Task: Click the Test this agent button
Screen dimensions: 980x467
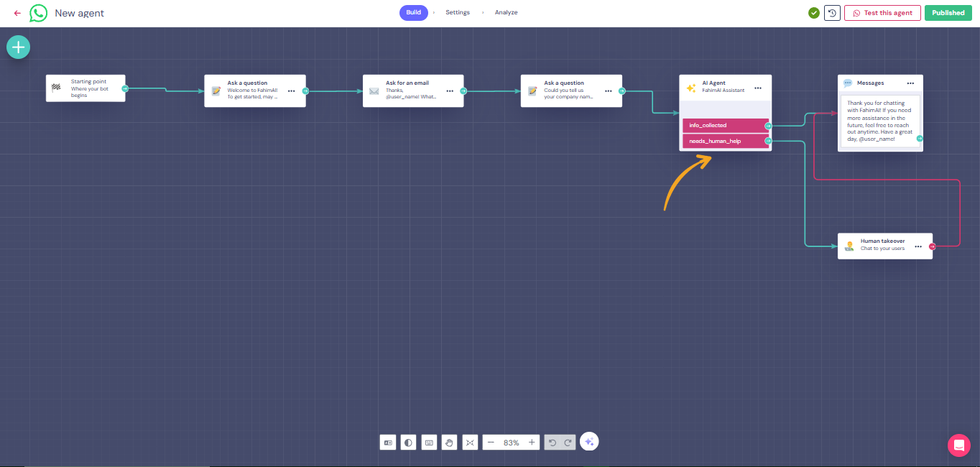Action: [882, 13]
